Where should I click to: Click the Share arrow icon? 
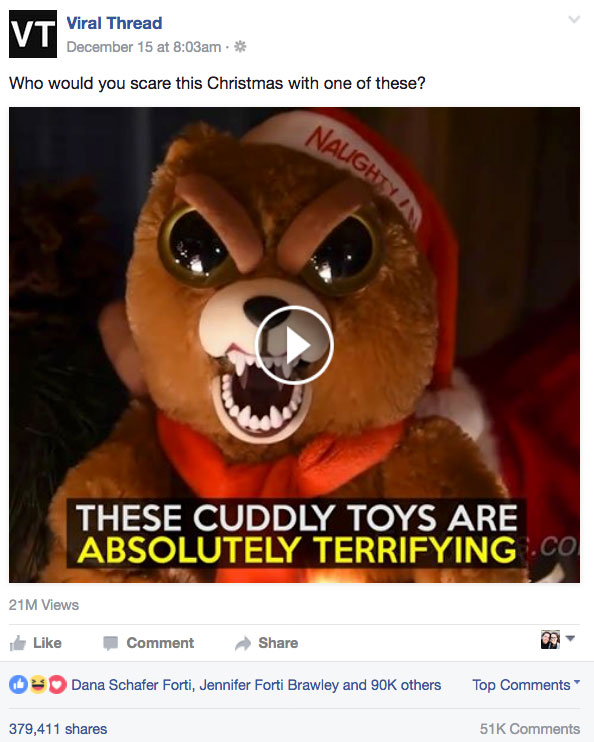243,643
